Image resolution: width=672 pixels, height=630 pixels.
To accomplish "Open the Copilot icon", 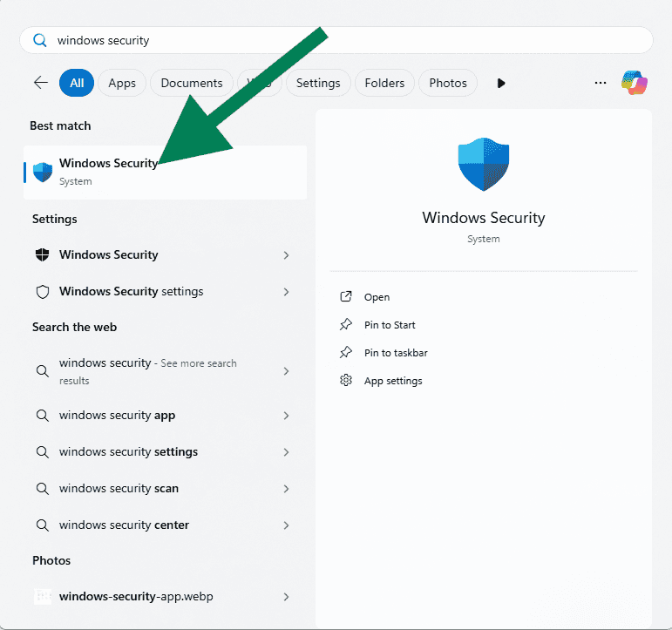I will [635, 83].
